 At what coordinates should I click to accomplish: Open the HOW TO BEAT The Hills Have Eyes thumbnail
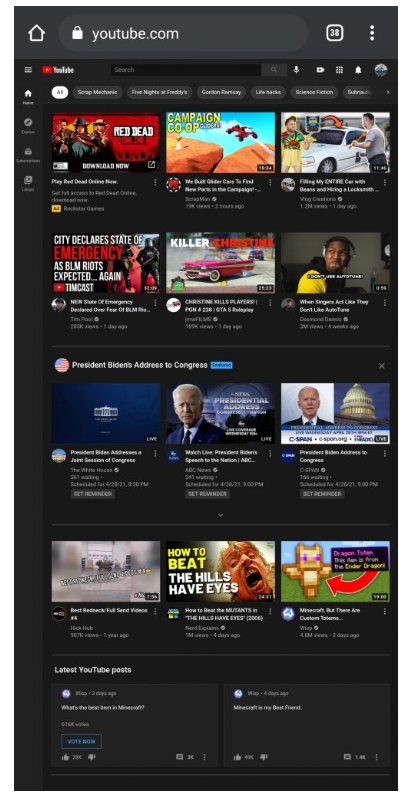pos(221,571)
